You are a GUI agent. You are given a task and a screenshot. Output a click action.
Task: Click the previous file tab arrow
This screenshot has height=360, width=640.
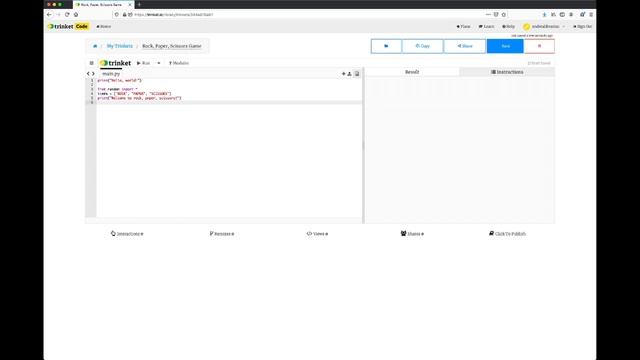click(88, 74)
